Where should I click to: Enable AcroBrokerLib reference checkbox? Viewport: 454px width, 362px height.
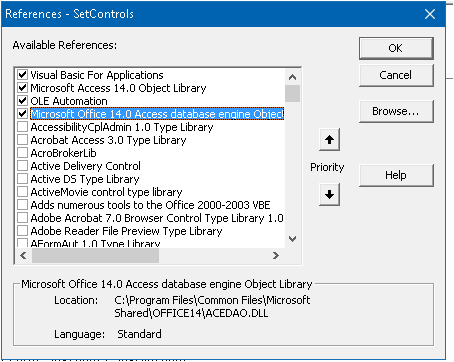click(x=22, y=153)
